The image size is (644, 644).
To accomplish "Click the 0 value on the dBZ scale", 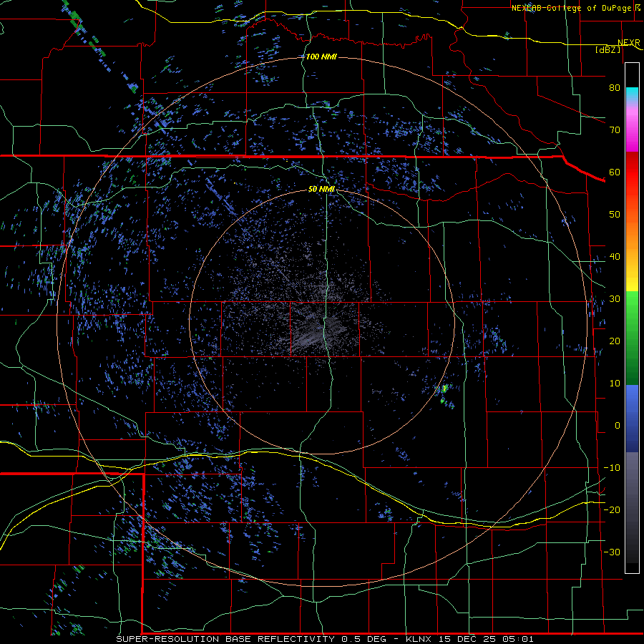I will click(x=618, y=426).
